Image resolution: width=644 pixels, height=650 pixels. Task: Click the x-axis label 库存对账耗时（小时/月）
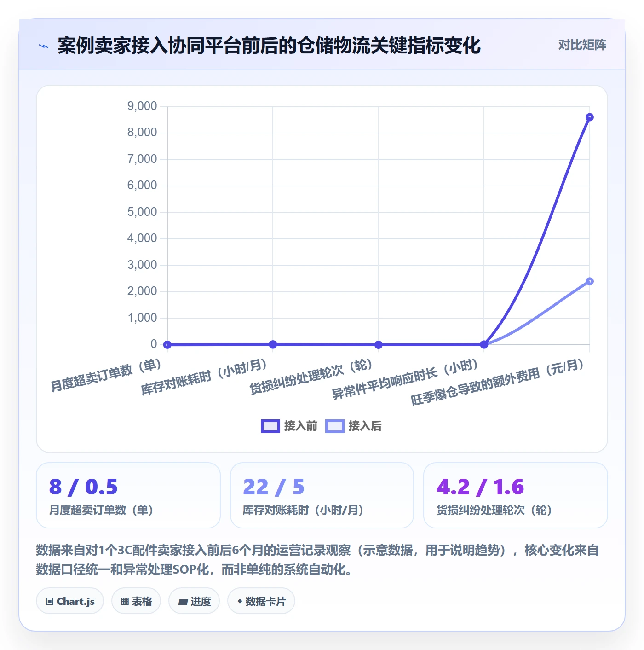(204, 377)
